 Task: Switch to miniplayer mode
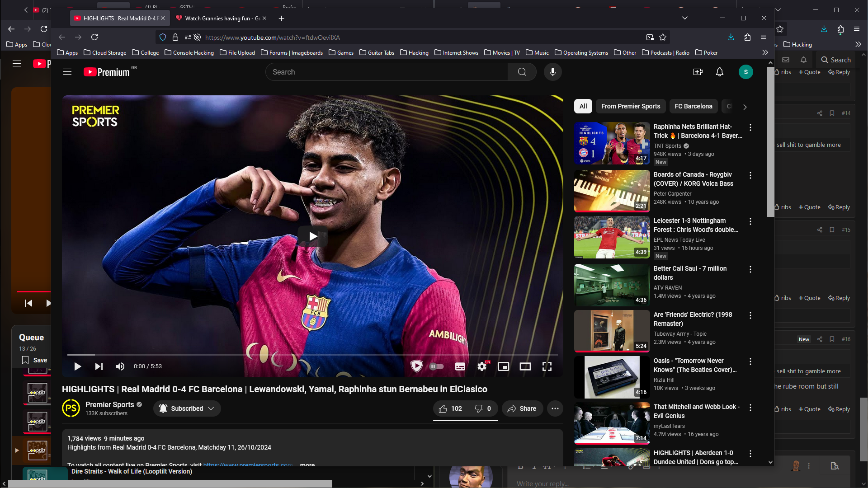[504, 366]
